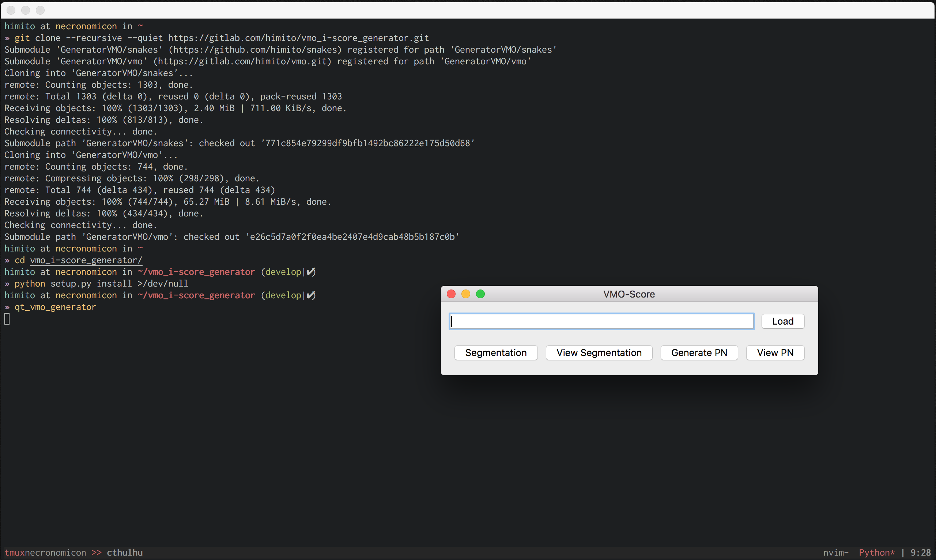Click the commit hash '771c854e79299df9bfb1492bc86222e175d50d68'
The image size is (936, 560).
point(367,143)
